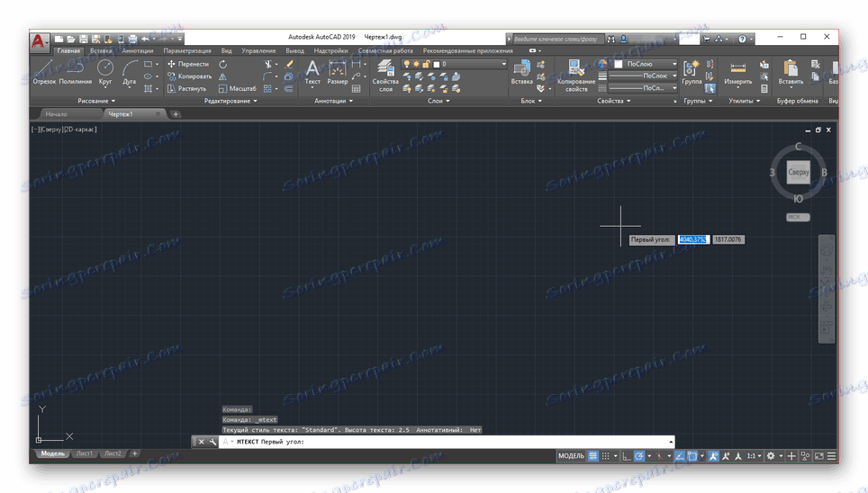Click the new drawing plus tab button
The height and width of the screenshot is (493, 868).
176,114
